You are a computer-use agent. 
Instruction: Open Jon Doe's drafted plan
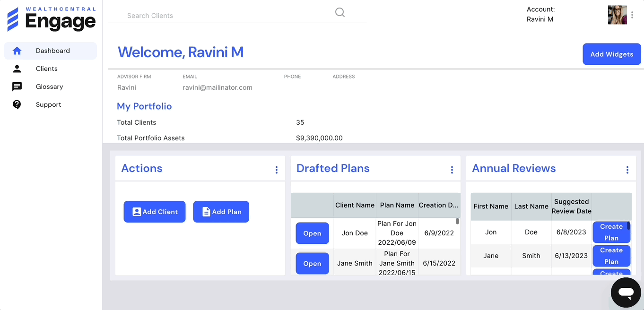click(313, 233)
